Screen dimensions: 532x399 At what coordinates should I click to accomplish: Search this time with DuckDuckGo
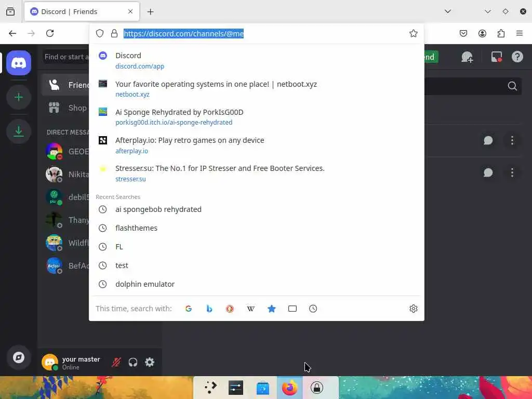(x=230, y=309)
